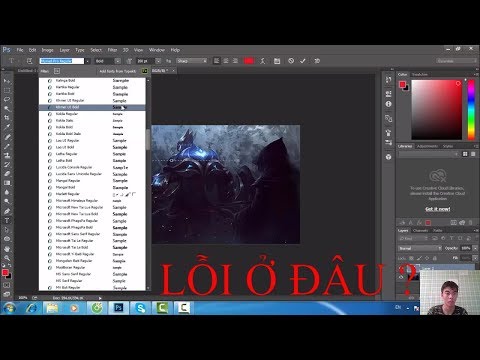
Task: Click the Filter box in font list
Action: pyautogui.click(x=57, y=71)
